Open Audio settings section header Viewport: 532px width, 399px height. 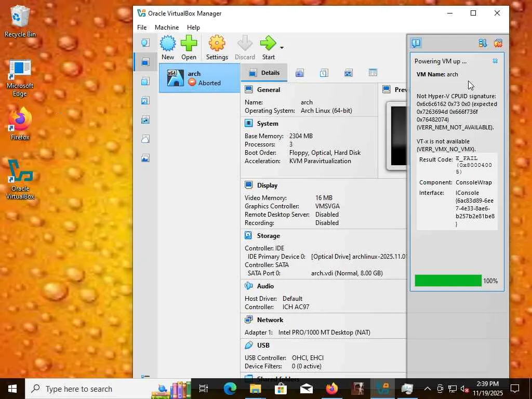(265, 286)
